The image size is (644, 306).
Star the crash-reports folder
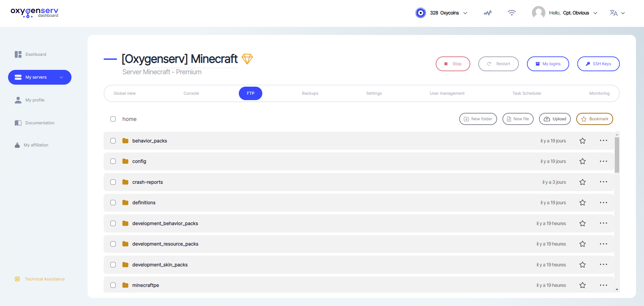(583, 182)
